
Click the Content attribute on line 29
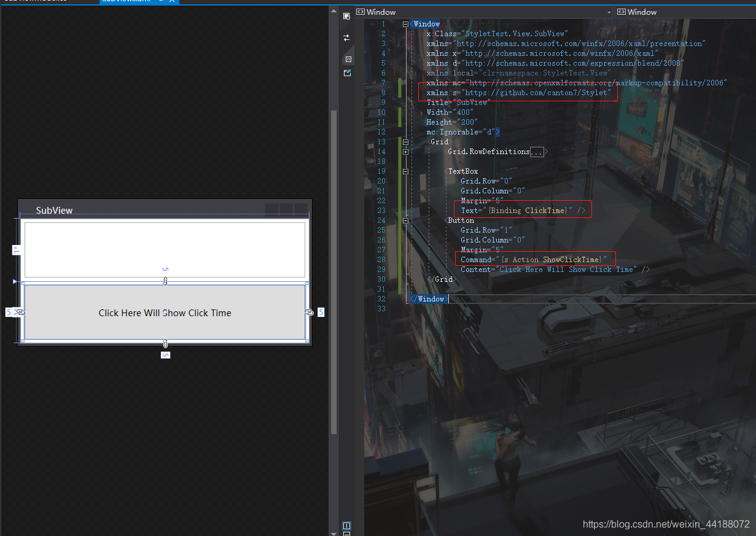(x=550, y=270)
